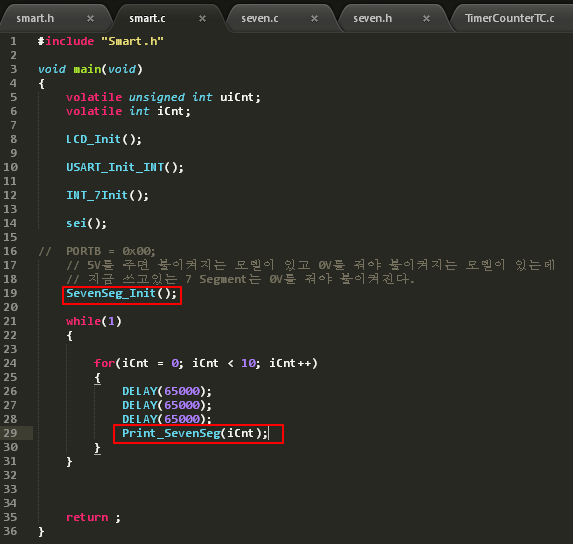Click the uiCnt variable declaration
Viewport: 573px width, 544px height.
[x=163, y=97]
